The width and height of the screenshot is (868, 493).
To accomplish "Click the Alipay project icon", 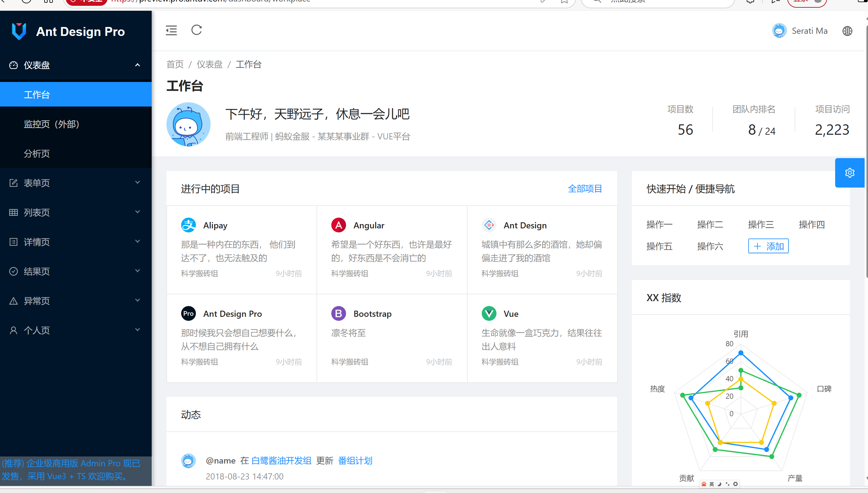I will coord(188,225).
